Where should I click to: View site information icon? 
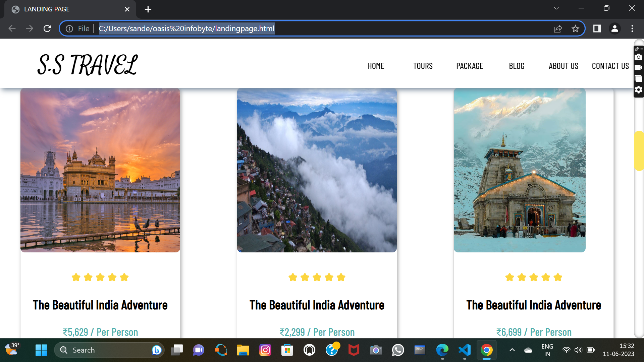click(69, 29)
